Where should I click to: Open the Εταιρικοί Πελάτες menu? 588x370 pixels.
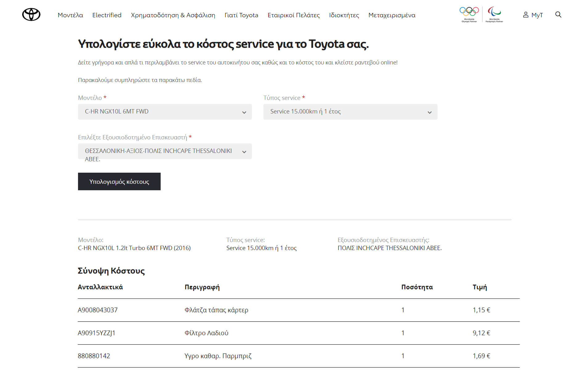coord(294,15)
